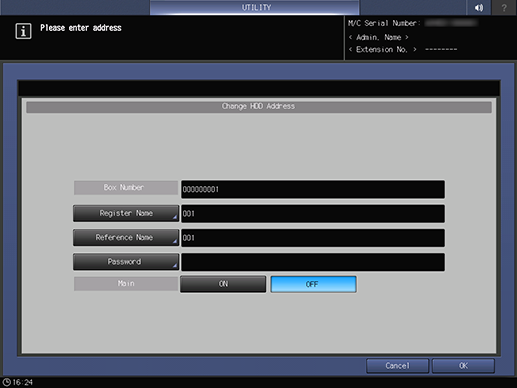This screenshot has height=388, width=517.
Task: Click the empty Password value field
Action: (x=313, y=262)
